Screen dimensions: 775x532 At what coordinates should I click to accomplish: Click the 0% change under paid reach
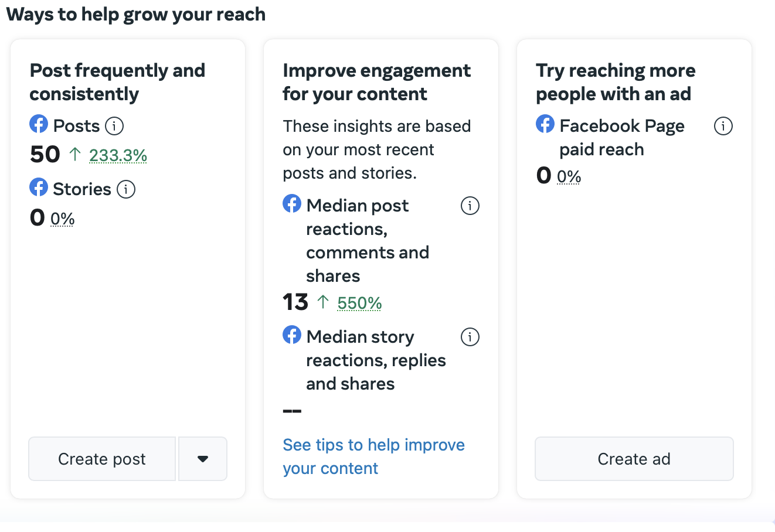(569, 176)
